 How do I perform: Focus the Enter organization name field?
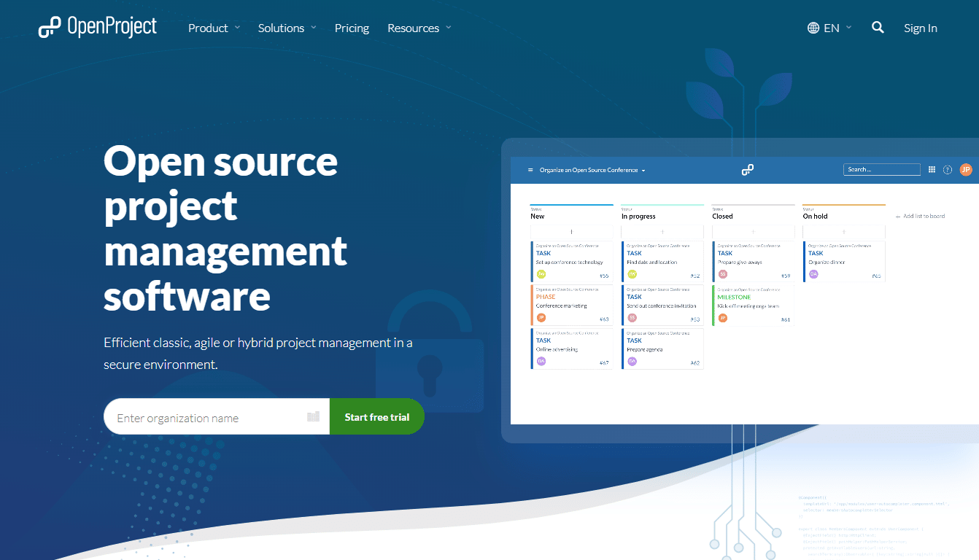(217, 416)
